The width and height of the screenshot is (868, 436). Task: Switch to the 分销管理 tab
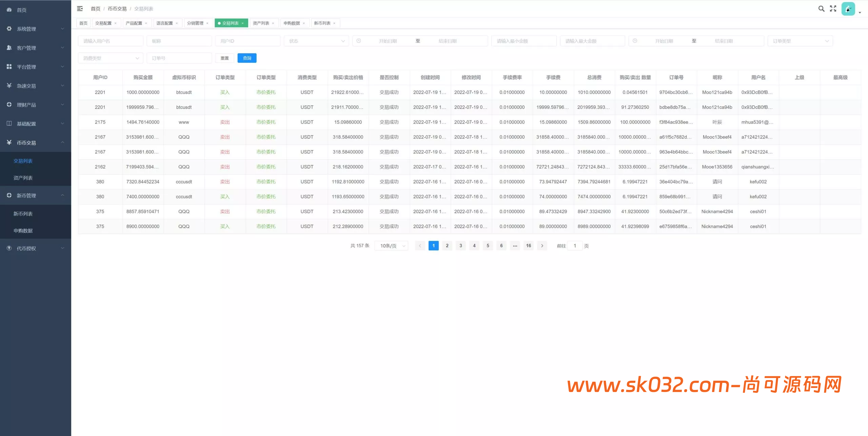195,23
